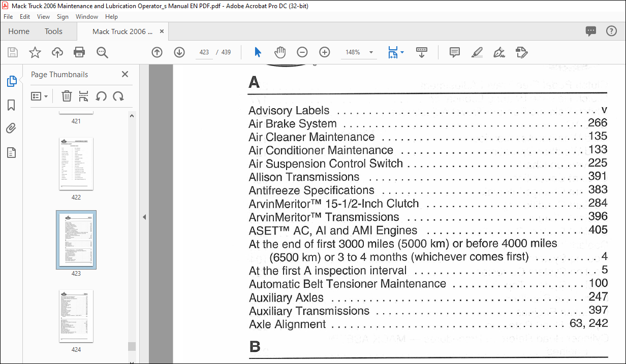The height and width of the screenshot is (364, 626).
Task: Print the document with the printer icon
Action: 79,52
